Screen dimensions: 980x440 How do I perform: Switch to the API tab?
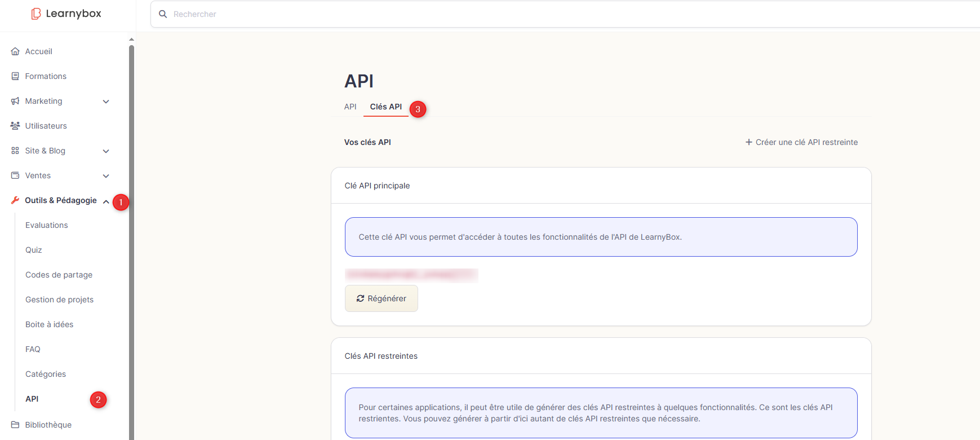[x=350, y=107]
